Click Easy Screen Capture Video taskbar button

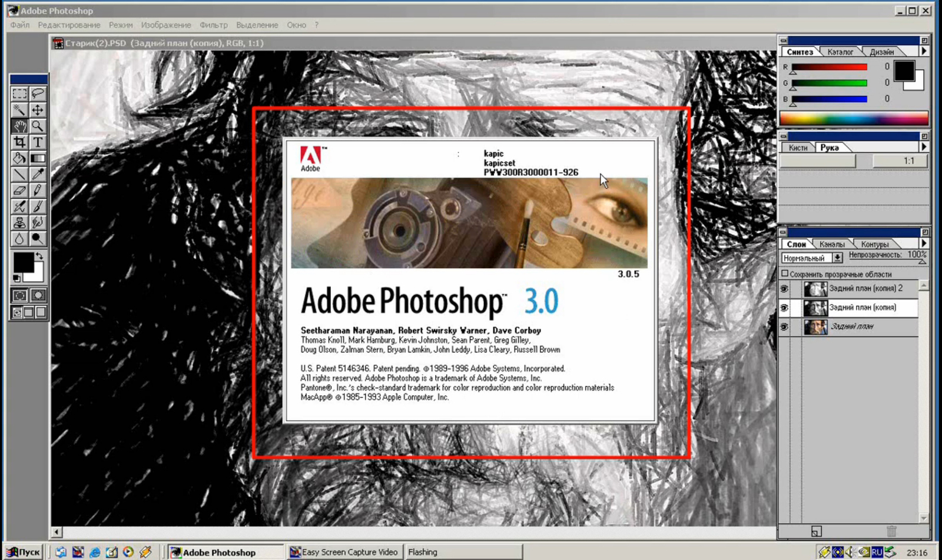345,552
